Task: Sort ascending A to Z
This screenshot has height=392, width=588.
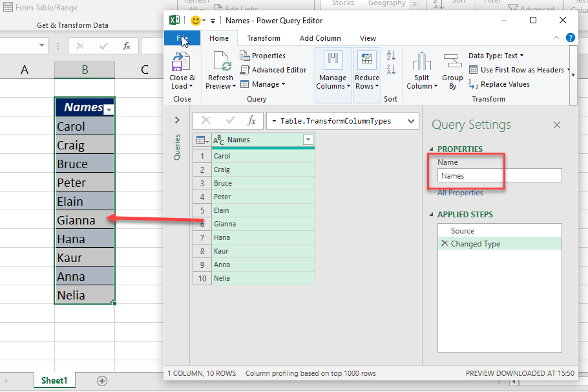Action: [x=391, y=56]
